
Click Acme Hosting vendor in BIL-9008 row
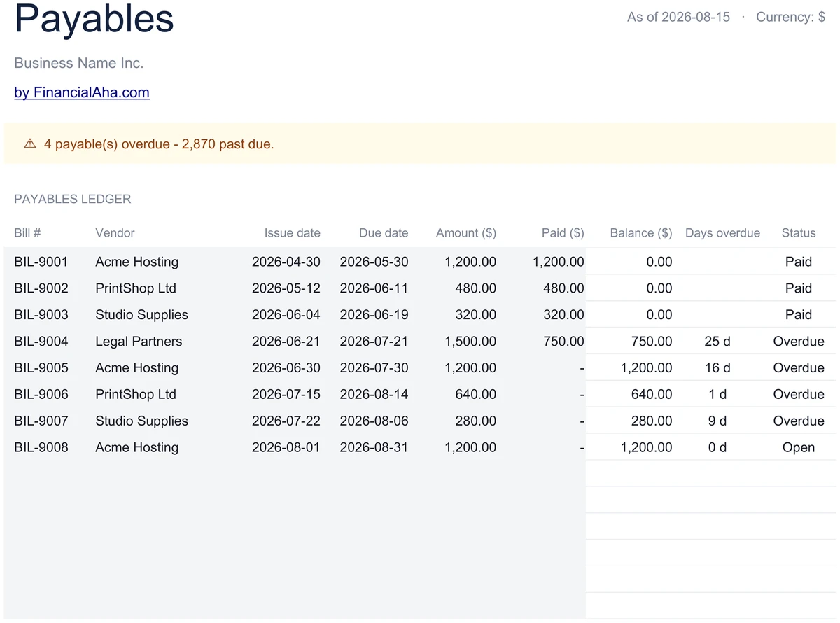(x=137, y=448)
